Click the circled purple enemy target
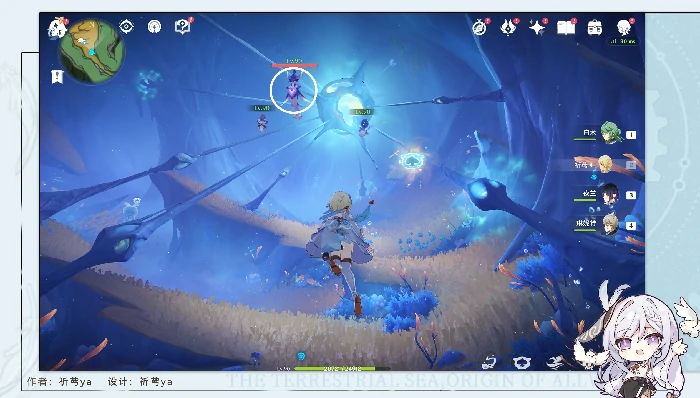Image resolution: width=700 pixels, height=398 pixels. click(x=293, y=91)
